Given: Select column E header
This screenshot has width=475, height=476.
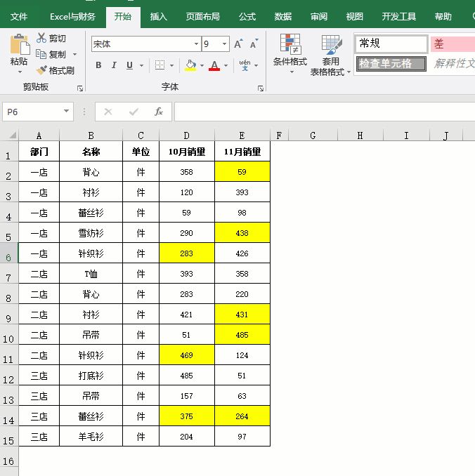Looking at the screenshot, I should (242, 135).
